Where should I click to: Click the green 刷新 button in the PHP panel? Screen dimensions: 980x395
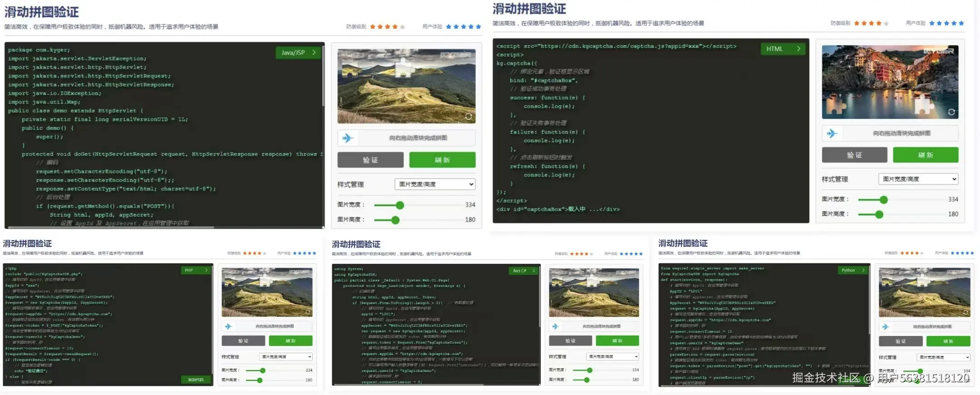(x=291, y=341)
